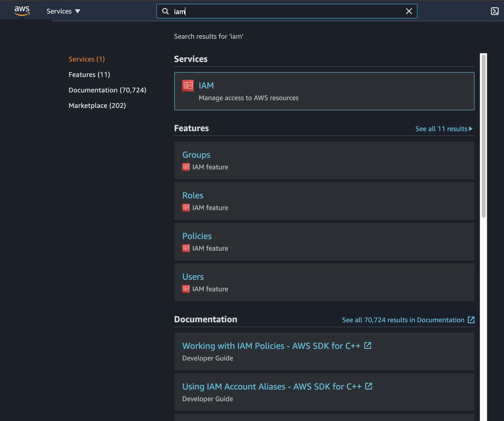This screenshot has width=504, height=421.
Task: Open Working with IAM Policies guide
Action: 271,346
